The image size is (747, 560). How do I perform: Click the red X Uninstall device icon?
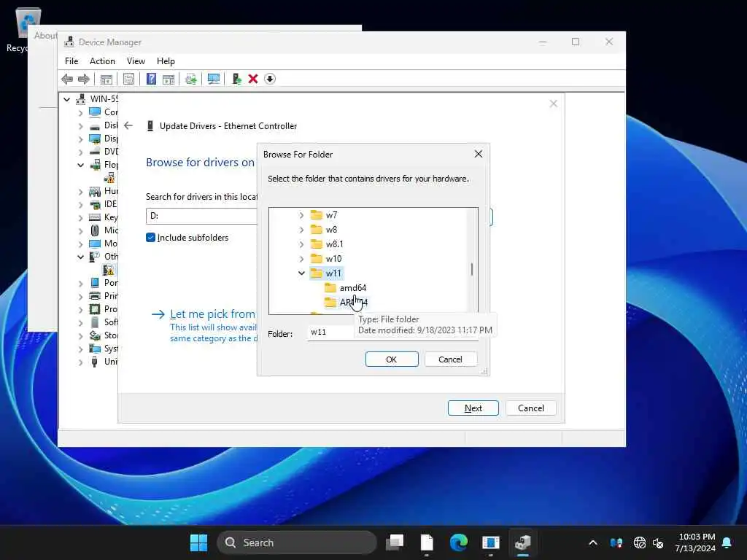[253, 79]
